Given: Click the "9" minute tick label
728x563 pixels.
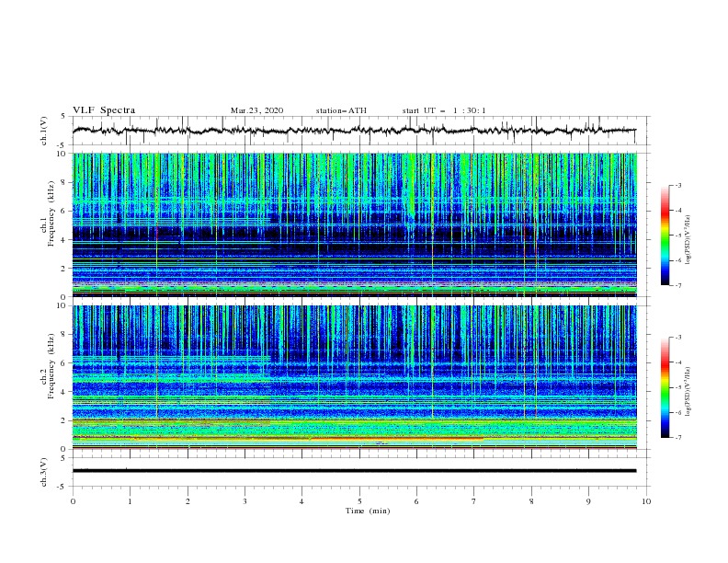Looking at the screenshot, I should click(x=588, y=501).
